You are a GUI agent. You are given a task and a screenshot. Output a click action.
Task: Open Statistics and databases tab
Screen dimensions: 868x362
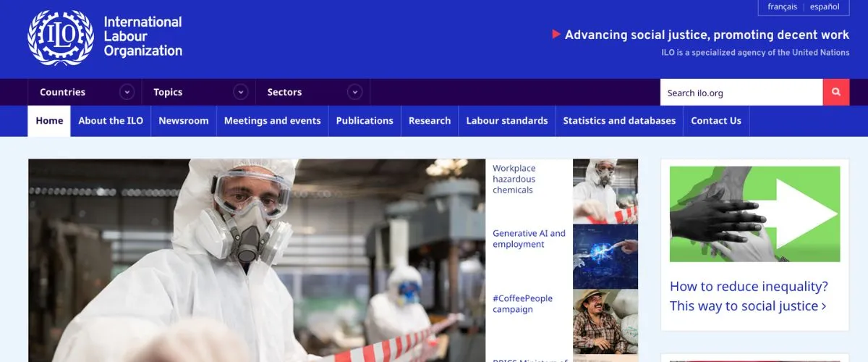619,121
